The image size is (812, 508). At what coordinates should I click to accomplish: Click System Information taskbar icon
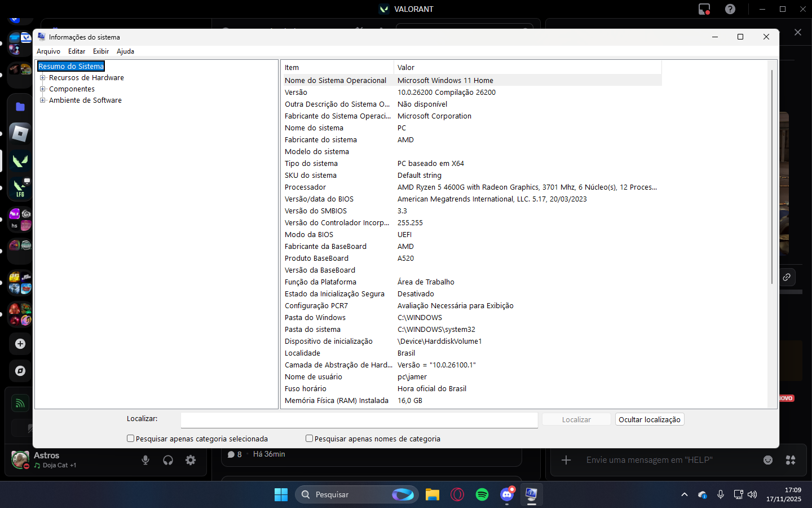click(531, 494)
